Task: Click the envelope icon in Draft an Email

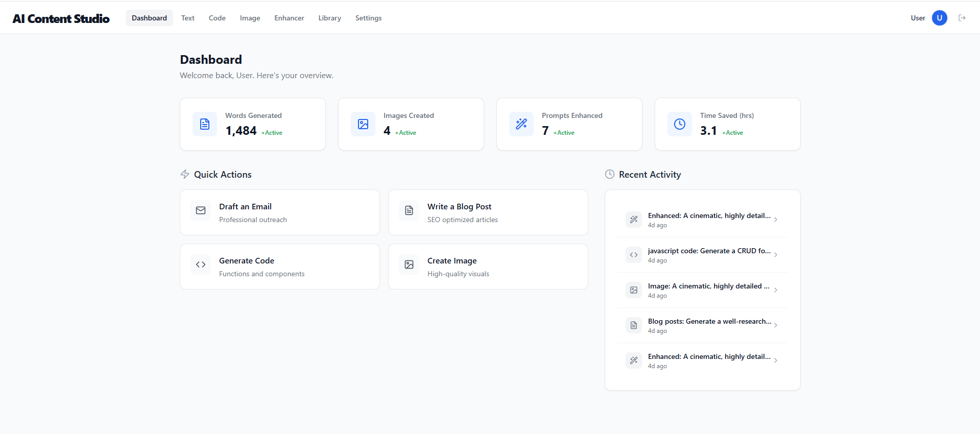Action: pyautogui.click(x=201, y=210)
